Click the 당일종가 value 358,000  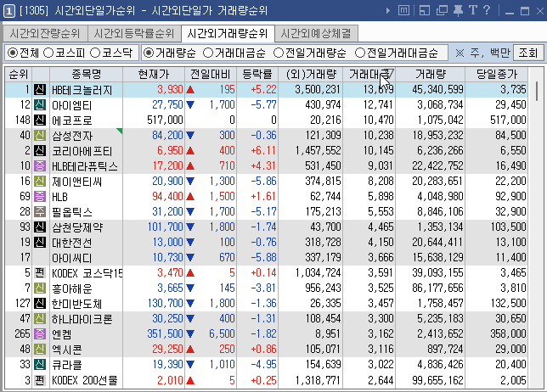pos(508,333)
